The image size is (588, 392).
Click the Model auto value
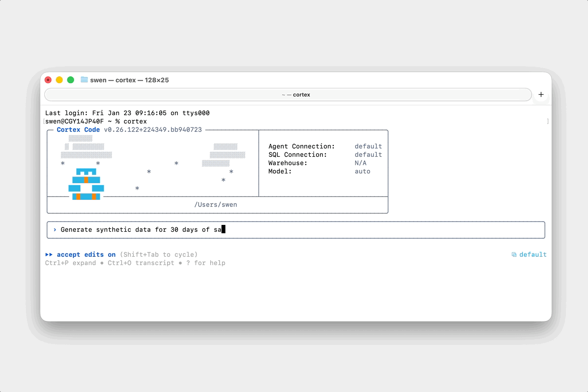363,171
